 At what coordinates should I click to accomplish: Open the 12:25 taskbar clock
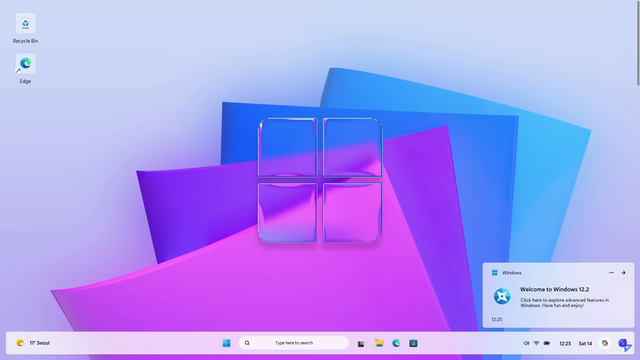coord(565,344)
